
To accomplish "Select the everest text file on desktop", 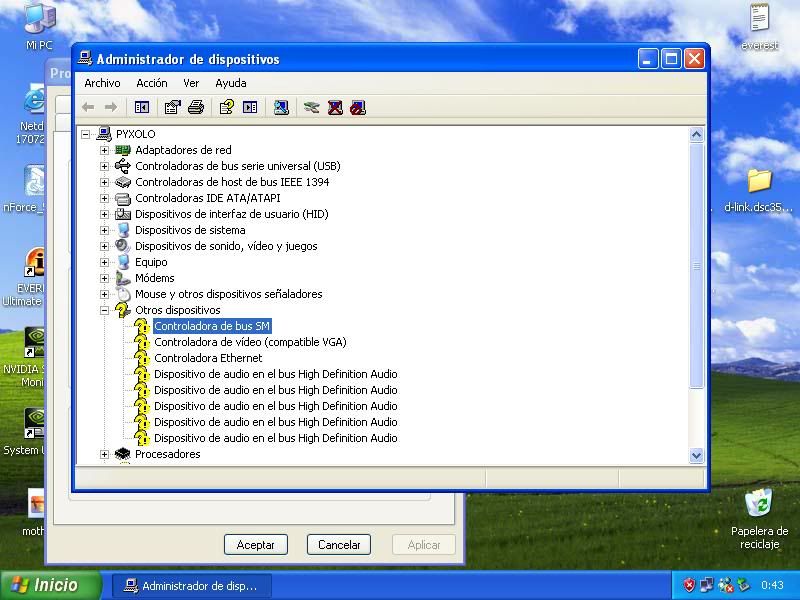I will tap(759, 27).
